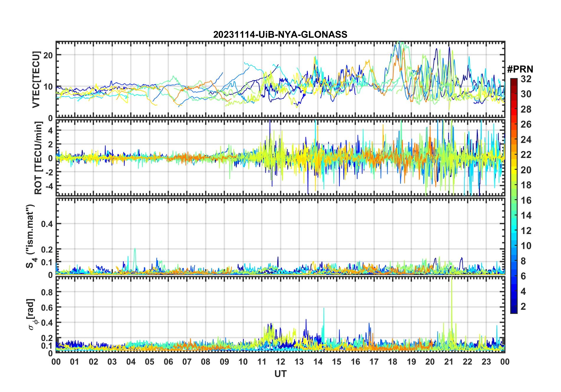Click S4 y-axis tick label 0.4

[47, 224]
